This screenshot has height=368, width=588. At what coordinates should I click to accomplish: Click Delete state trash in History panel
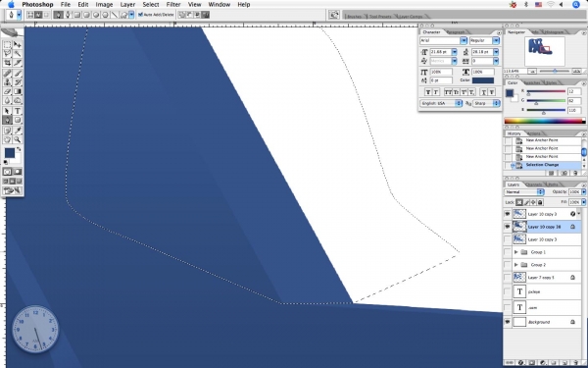575,173
